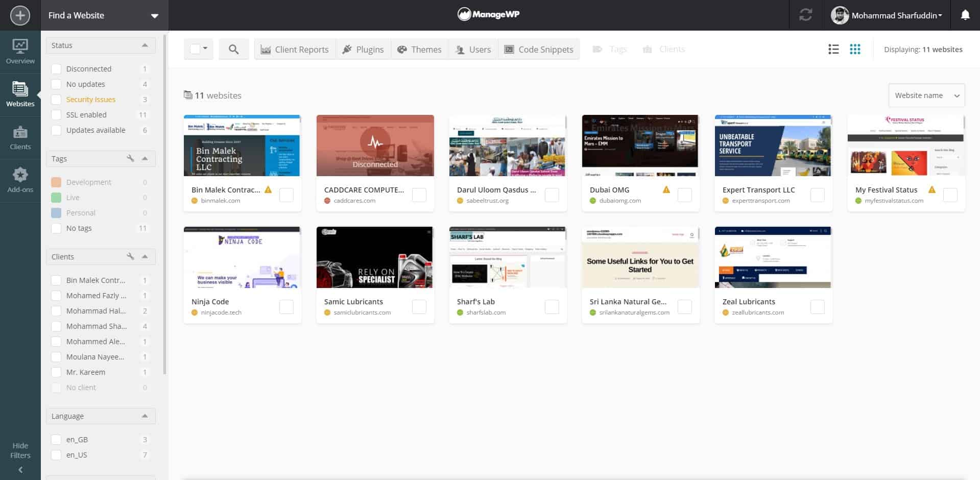This screenshot has width=980, height=480.
Task: Select the Ninja Code website checkbox
Action: 286,307
